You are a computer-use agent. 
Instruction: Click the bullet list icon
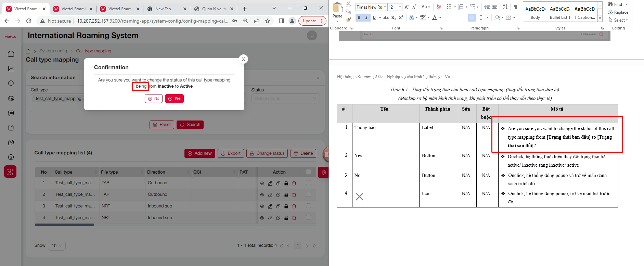click(x=449, y=7)
